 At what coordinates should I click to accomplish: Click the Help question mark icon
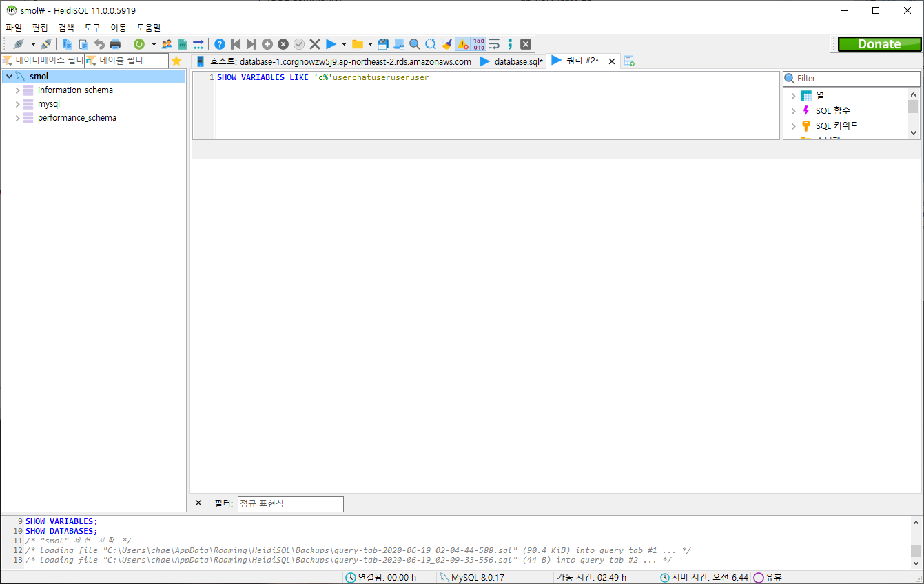[220, 44]
